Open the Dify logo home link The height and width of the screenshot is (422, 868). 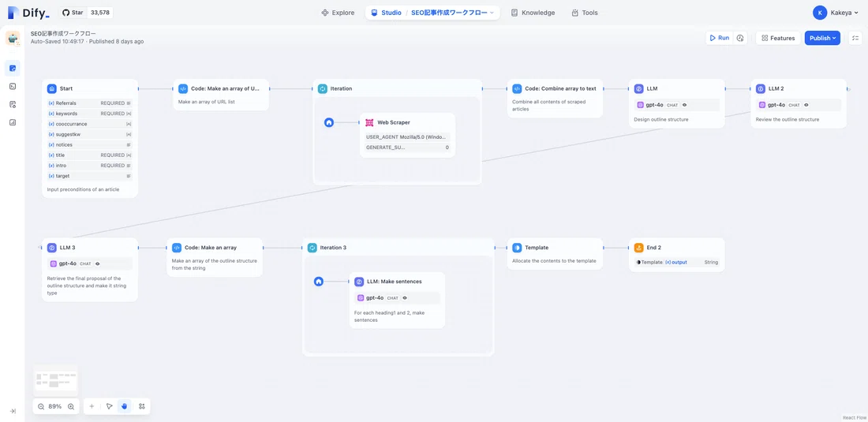click(28, 12)
